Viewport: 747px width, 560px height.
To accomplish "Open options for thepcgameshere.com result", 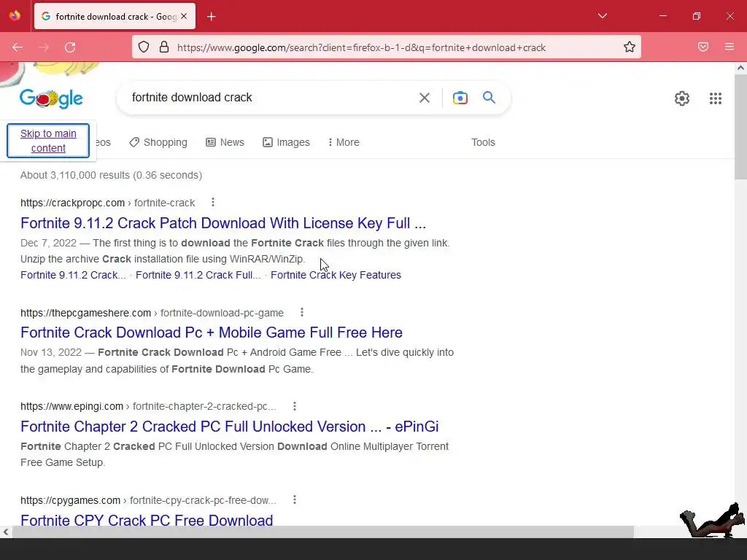I will pyautogui.click(x=301, y=312).
